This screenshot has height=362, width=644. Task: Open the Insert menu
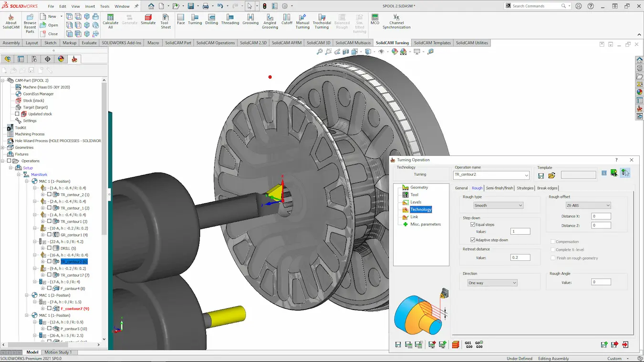tap(90, 6)
